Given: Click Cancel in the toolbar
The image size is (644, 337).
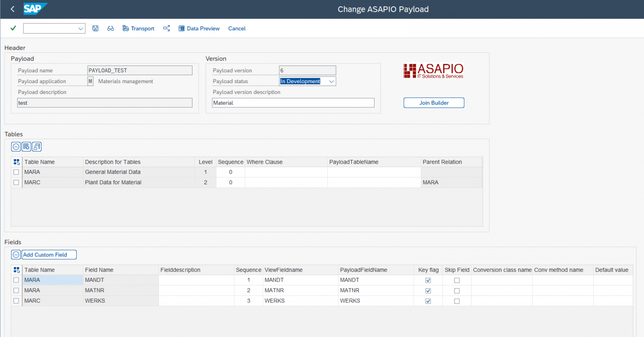Looking at the screenshot, I should (237, 28).
